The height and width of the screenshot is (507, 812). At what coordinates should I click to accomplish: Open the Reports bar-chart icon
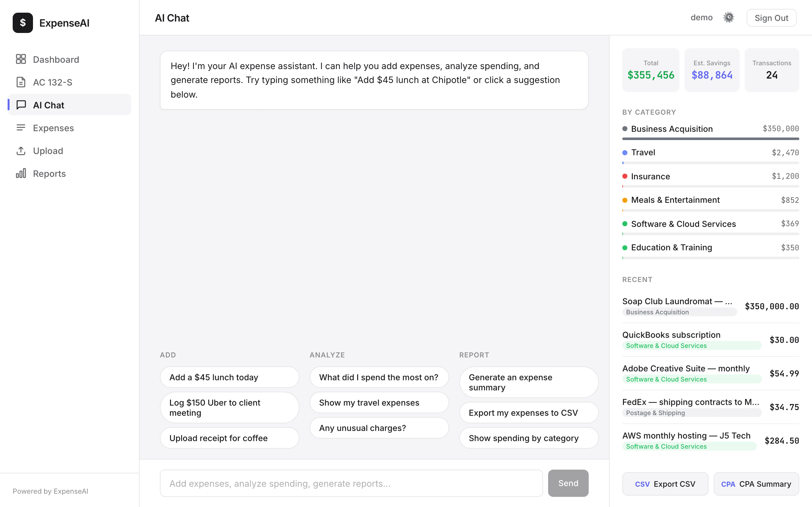(21, 173)
